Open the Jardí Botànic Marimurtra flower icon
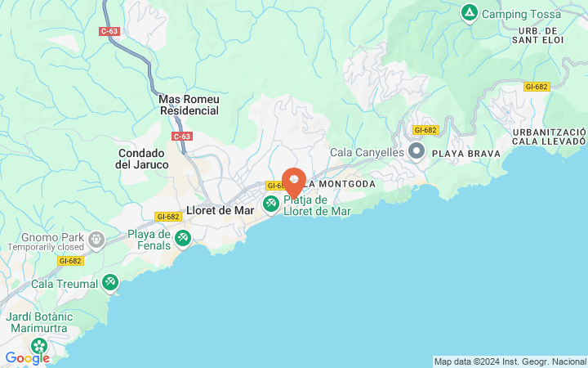Viewport: 588px width, 368px height. click(x=39, y=346)
